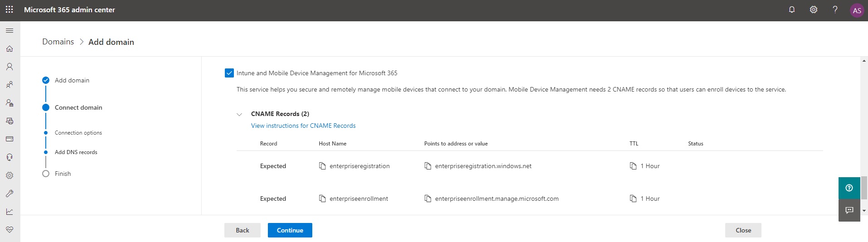
Task: Open the teal help pane button
Action: tap(849, 188)
